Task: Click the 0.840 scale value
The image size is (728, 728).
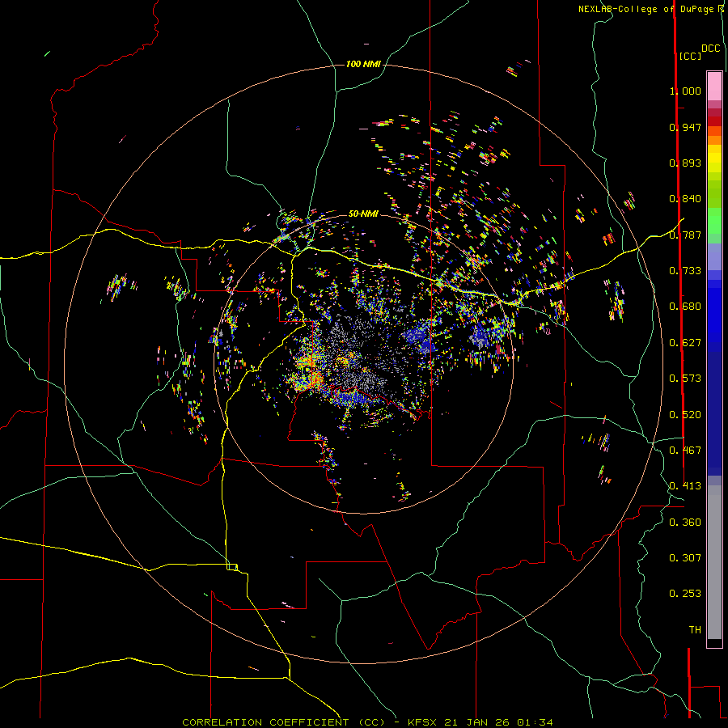Action: (x=685, y=199)
